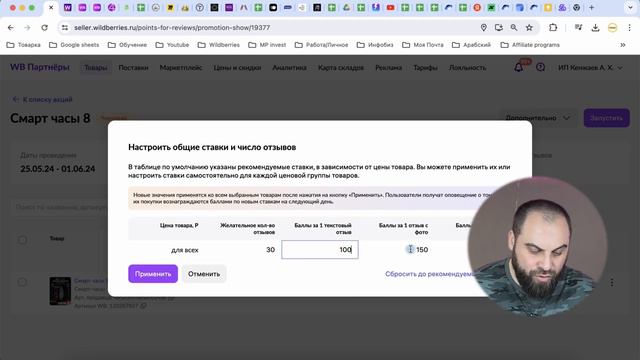Screen dimensions: 640x360
Task: Open the Поставки menu item
Action: [133, 68]
